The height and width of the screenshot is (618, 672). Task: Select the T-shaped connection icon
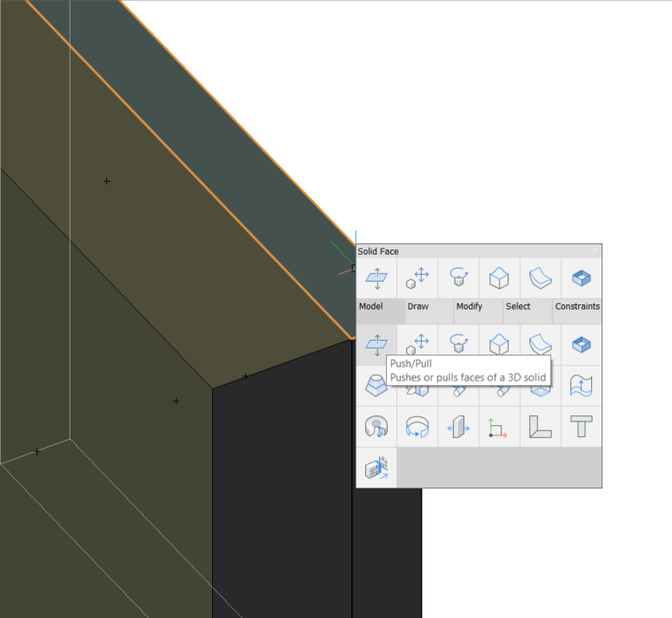click(581, 427)
